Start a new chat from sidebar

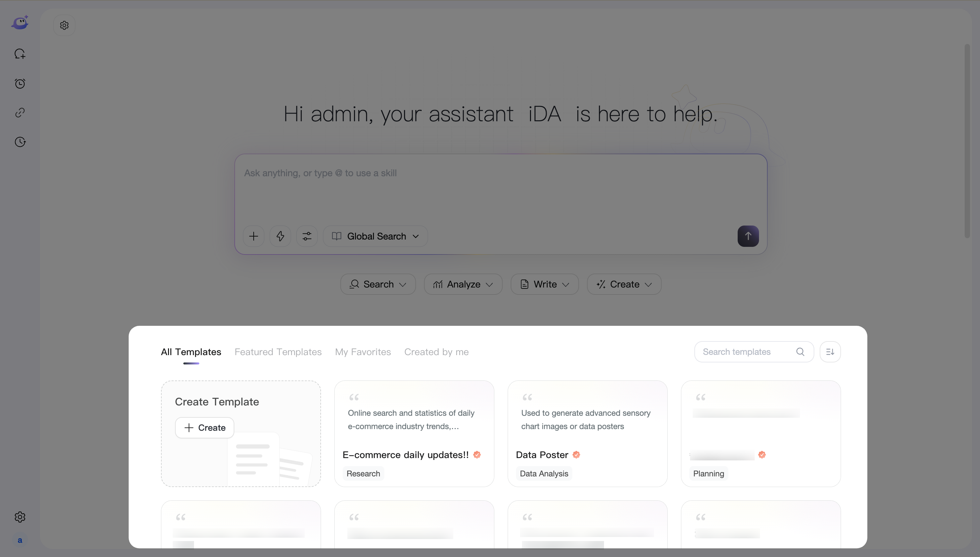(20, 54)
